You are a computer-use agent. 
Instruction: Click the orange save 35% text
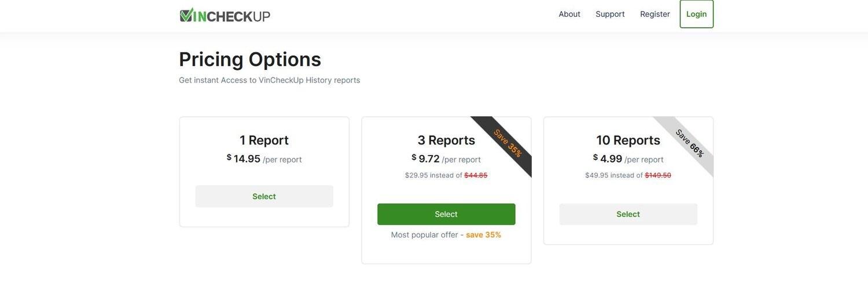point(483,235)
